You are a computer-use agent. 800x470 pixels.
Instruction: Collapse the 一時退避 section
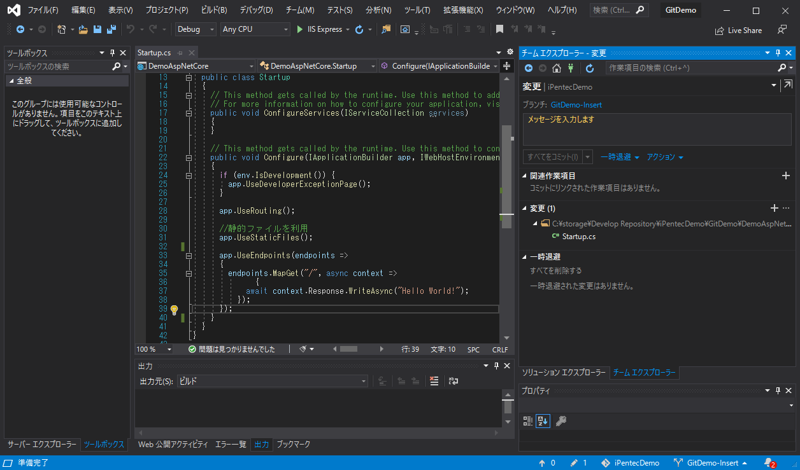coord(524,257)
